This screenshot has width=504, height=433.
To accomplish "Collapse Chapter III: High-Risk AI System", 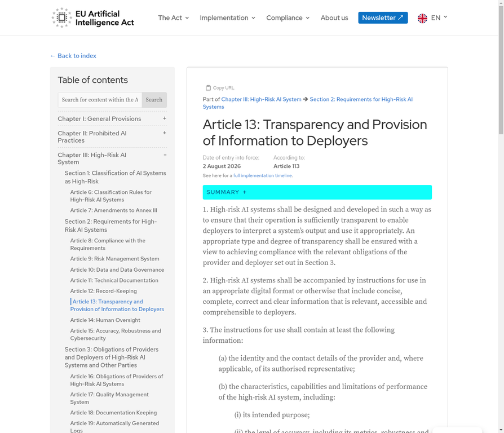I will point(165,155).
